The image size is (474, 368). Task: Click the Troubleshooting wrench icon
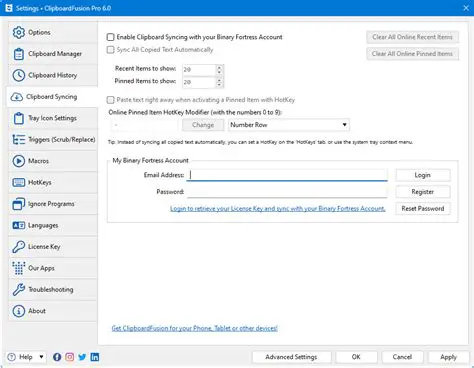point(19,290)
